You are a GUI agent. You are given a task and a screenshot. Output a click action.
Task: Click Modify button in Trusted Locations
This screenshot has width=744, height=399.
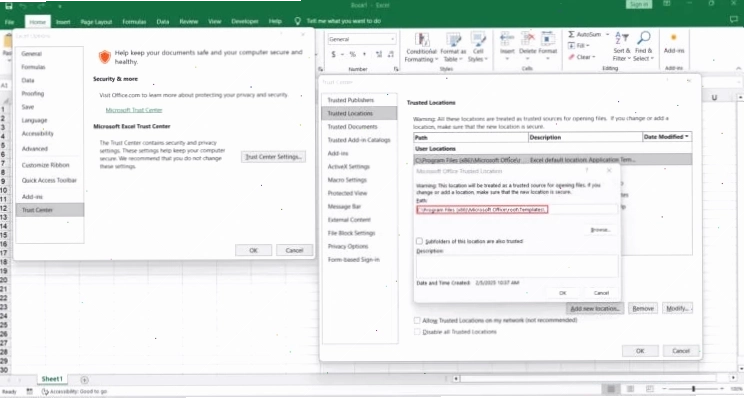pyautogui.click(x=677, y=308)
